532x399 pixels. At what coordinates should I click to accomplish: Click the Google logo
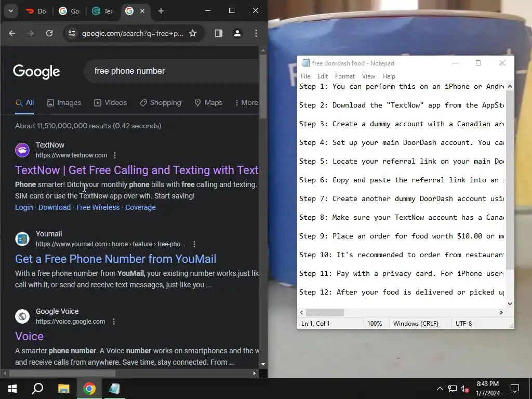click(37, 71)
